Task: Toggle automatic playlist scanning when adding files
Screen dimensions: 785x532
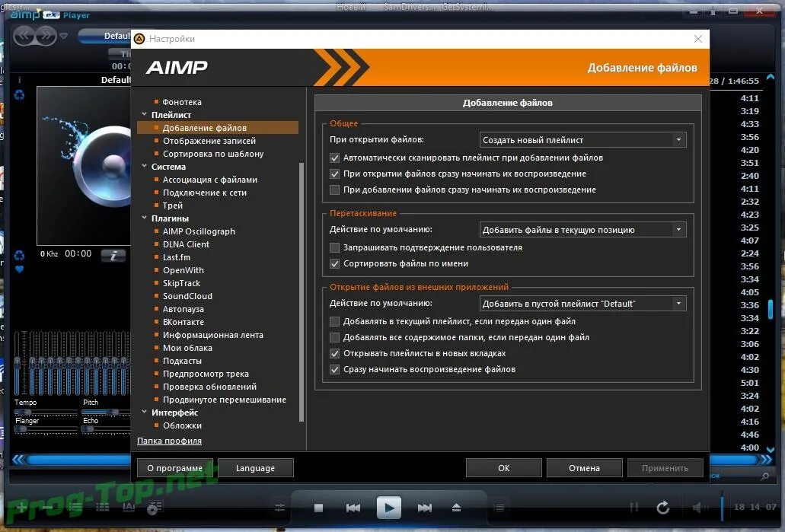Action: click(x=334, y=158)
